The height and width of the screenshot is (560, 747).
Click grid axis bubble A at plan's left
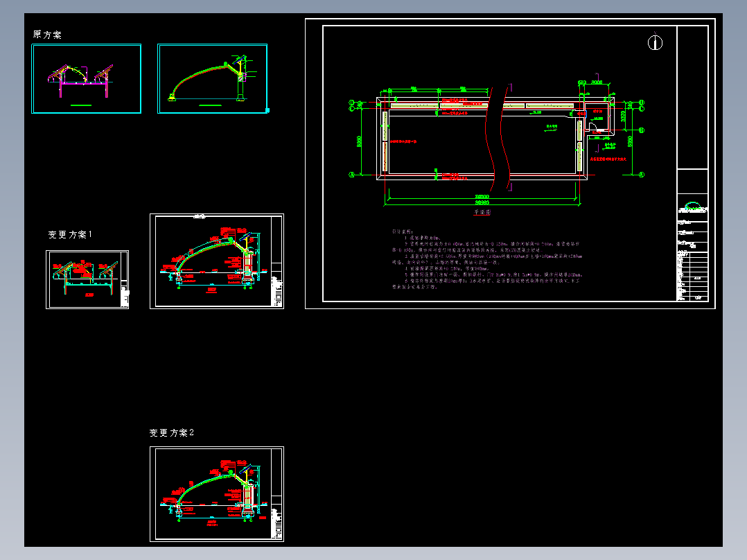click(353, 175)
